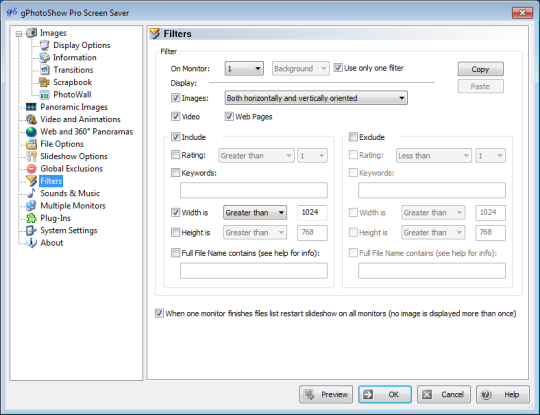Screen dimensions: 540x415
Task: Click the Images tree icon
Action: coord(31,33)
